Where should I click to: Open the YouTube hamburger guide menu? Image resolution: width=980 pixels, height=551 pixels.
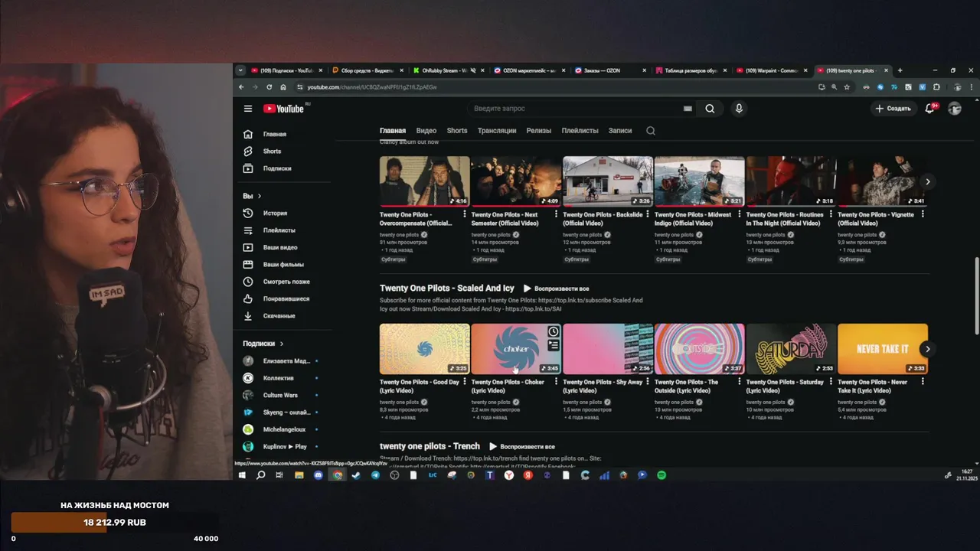pos(248,109)
